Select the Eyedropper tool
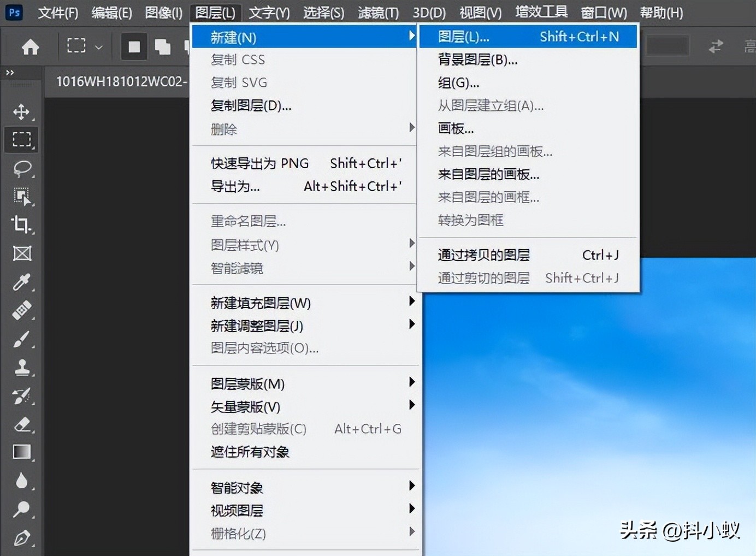This screenshot has height=556, width=756. click(x=21, y=282)
